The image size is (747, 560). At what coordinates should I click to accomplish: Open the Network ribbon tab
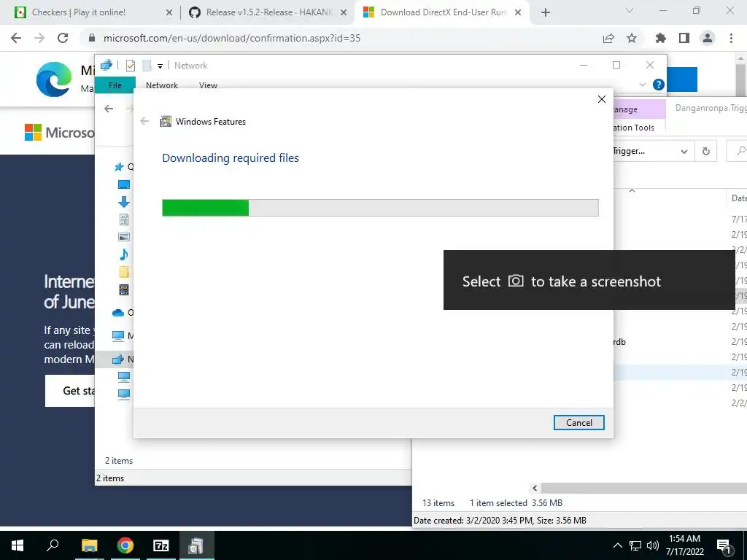[x=162, y=85]
